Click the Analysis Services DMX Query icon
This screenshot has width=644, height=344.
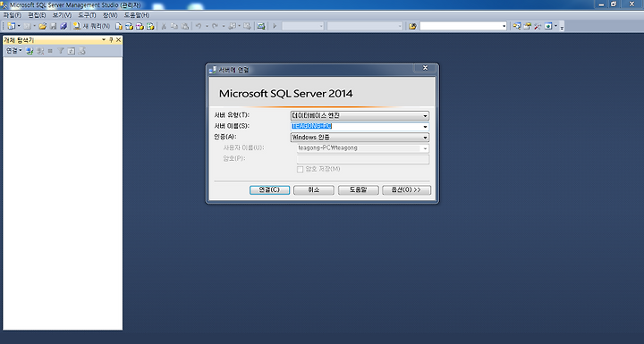click(x=140, y=26)
